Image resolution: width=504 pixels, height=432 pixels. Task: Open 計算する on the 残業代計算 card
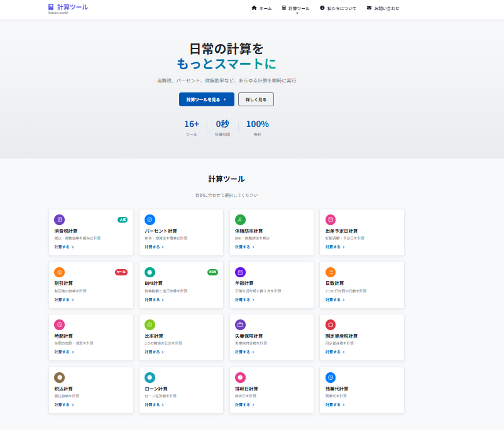click(334, 404)
